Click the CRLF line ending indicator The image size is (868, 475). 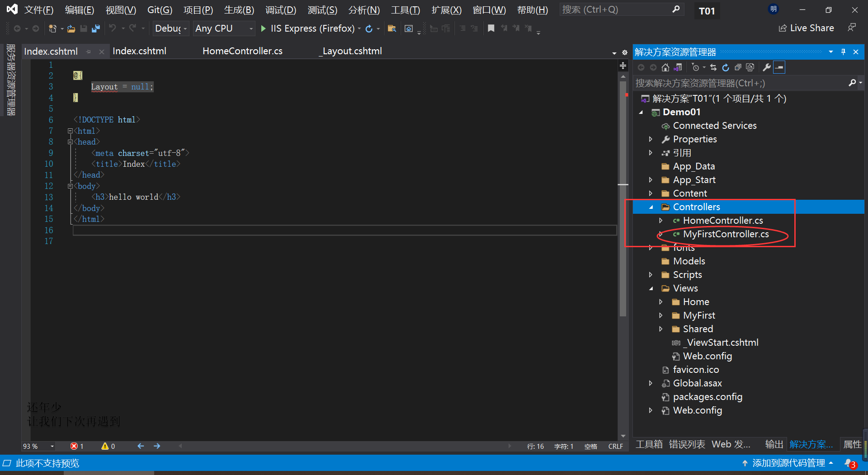pyautogui.click(x=615, y=446)
